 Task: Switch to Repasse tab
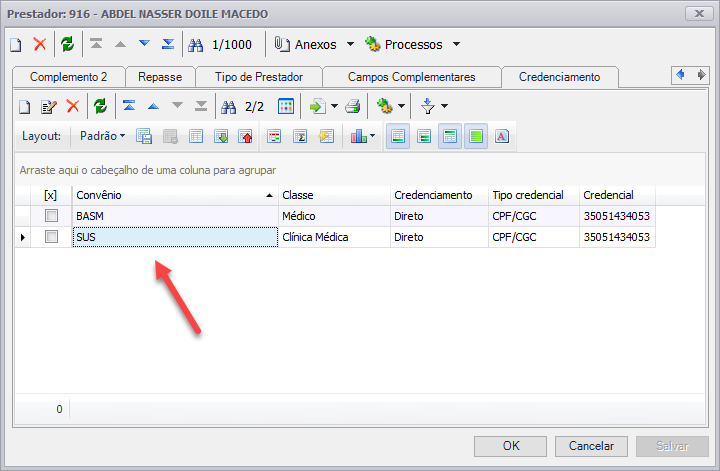tap(160, 77)
